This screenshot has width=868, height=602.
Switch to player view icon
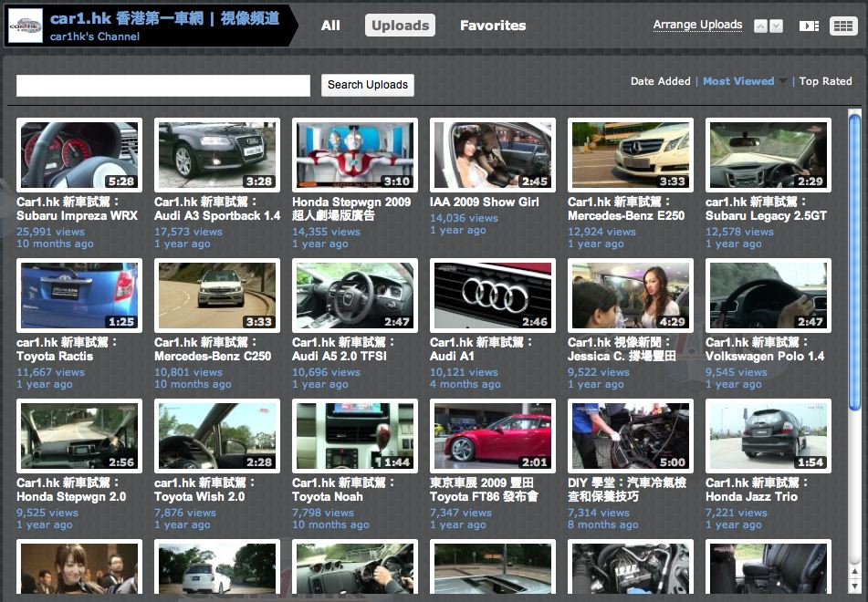(809, 26)
